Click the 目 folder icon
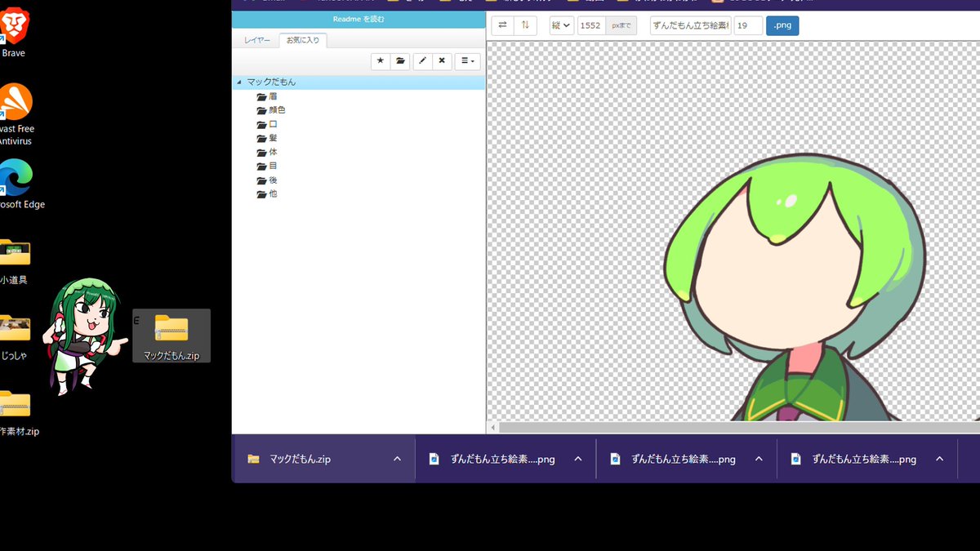The width and height of the screenshot is (980, 551). pos(261,166)
